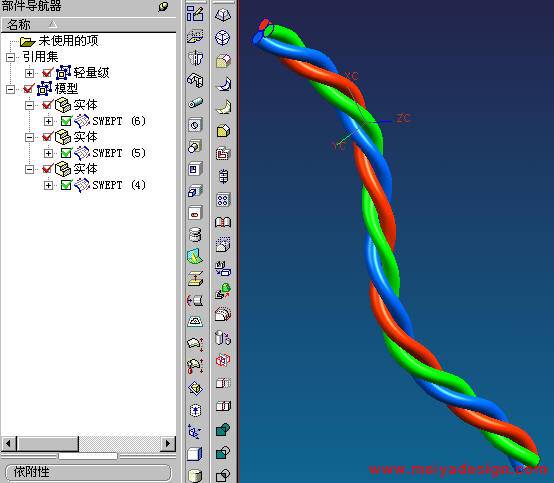
Task: Open the Instance pattern array tool
Action: [223, 200]
